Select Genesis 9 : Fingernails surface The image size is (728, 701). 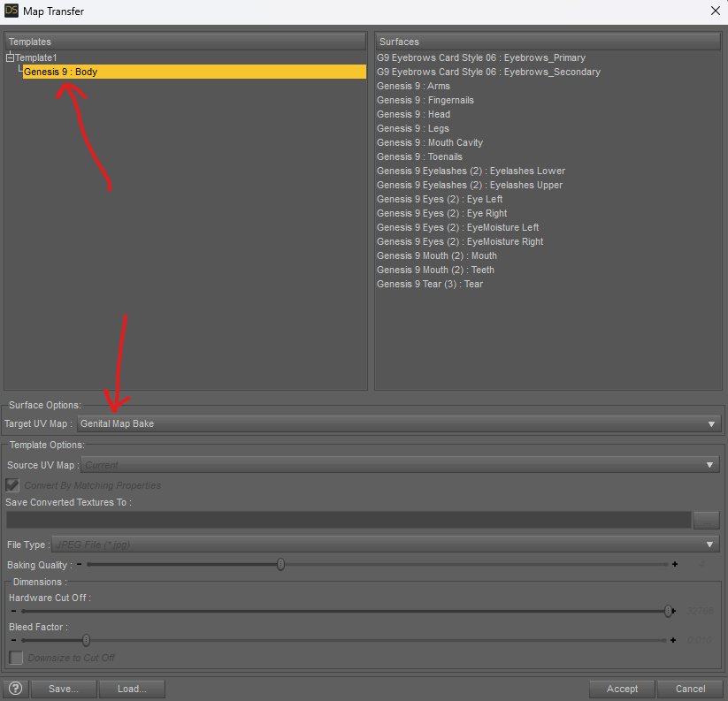click(x=425, y=100)
